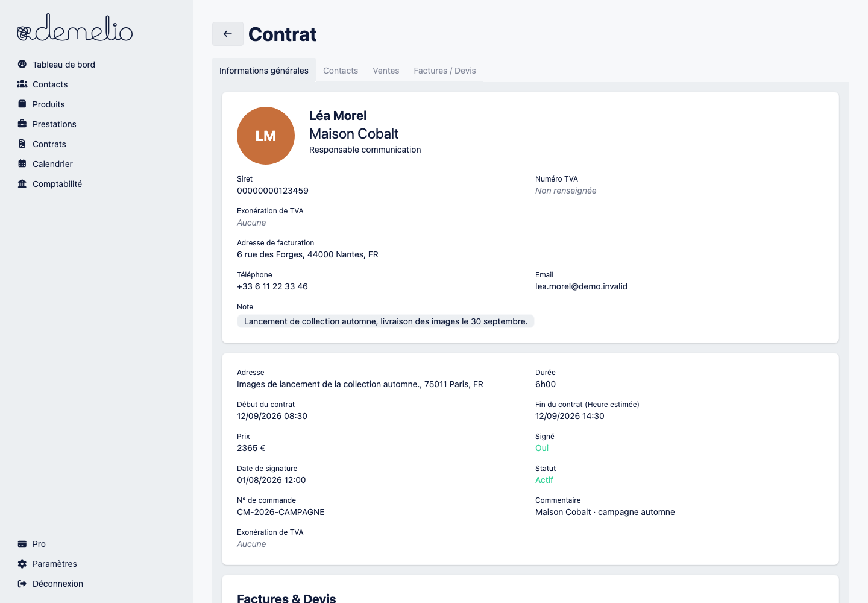The image size is (868, 603).
Task: Switch to the Contacts tab
Action: click(341, 71)
